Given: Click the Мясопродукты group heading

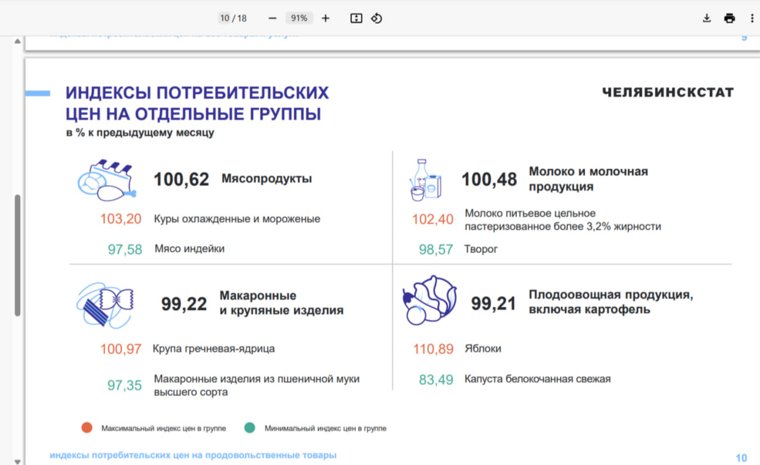Looking at the screenshot, I should [x=266, y=179].
